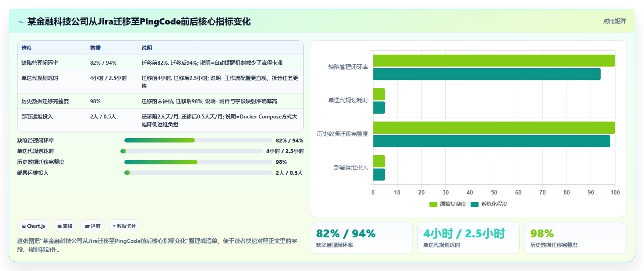Click the x-axis tick value 50
Image resolution: width=644 pixels, height=271 pixels.
click(x=494, y=192)
